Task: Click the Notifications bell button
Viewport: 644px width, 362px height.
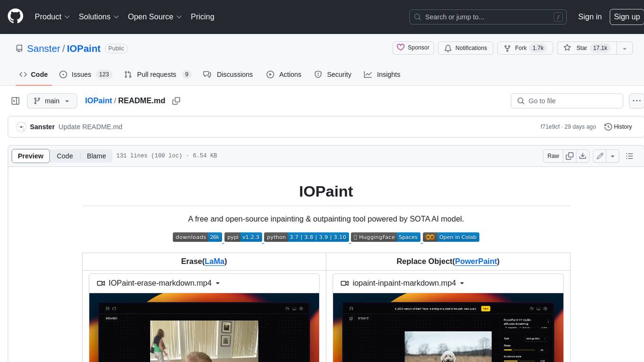Action: (465, 48)
